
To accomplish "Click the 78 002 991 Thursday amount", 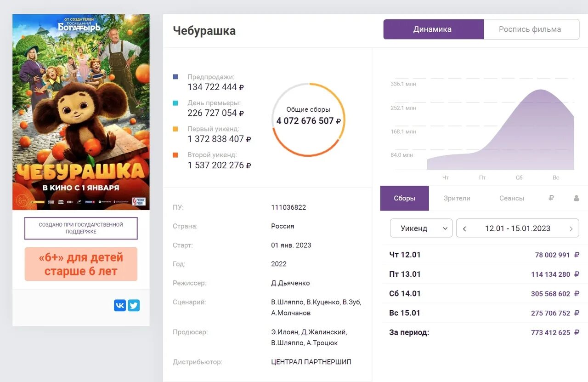I will tap(552, 255).
